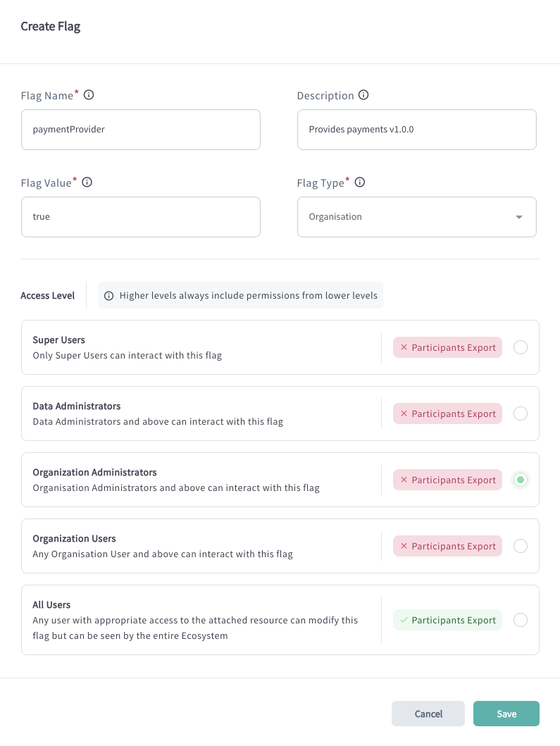
Task: Click the Cancel button
Action: tap(428, 714)
